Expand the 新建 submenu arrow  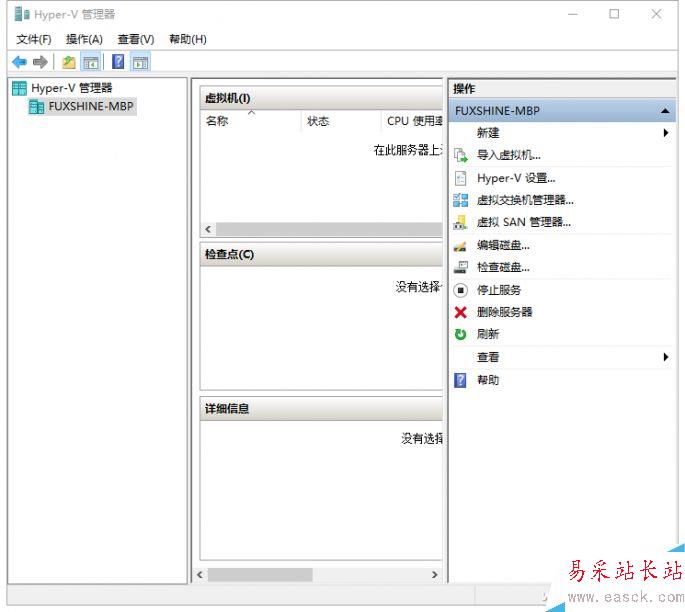pos(665,133)
